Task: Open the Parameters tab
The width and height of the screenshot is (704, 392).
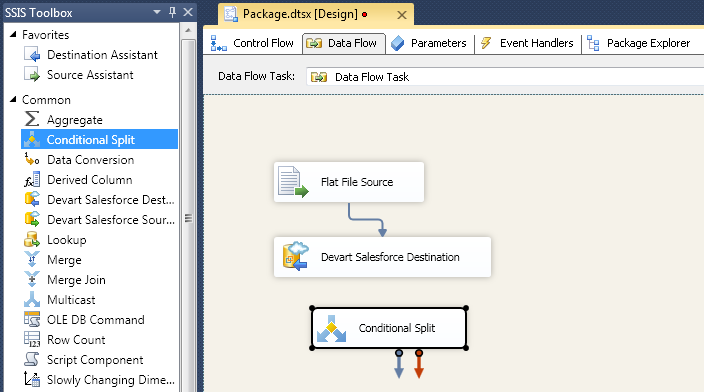Action: [429, 43]
